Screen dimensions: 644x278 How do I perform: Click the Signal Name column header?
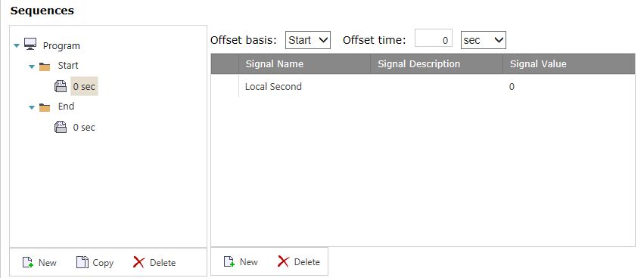click(304, 63)
